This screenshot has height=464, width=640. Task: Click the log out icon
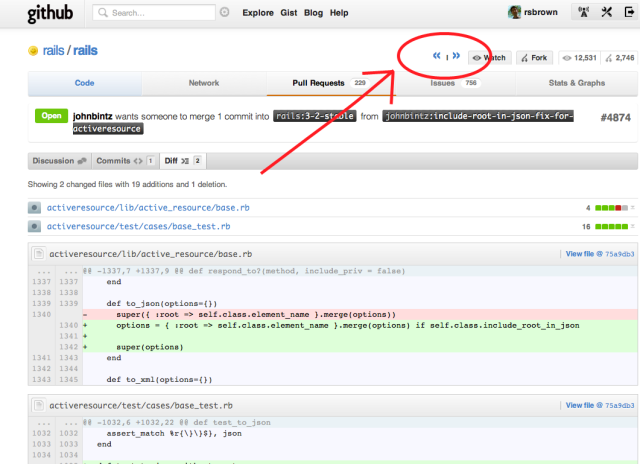click(x=629, y=12)
